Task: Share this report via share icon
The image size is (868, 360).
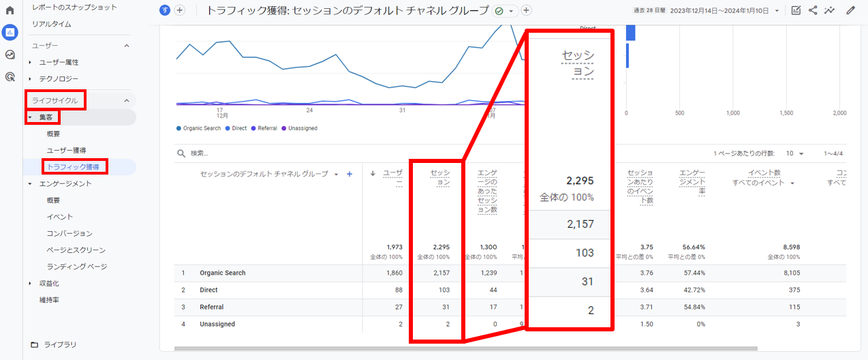Action: [813, 10]
